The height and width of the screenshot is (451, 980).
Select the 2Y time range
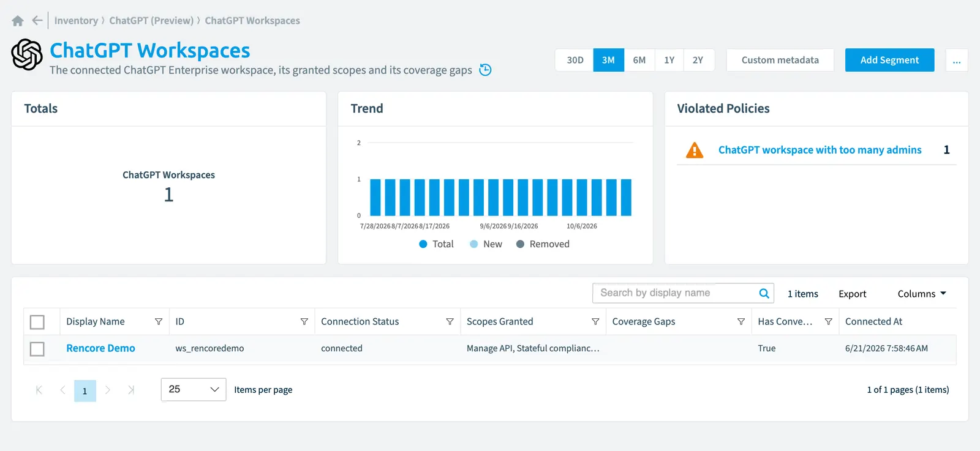point(698,60)
